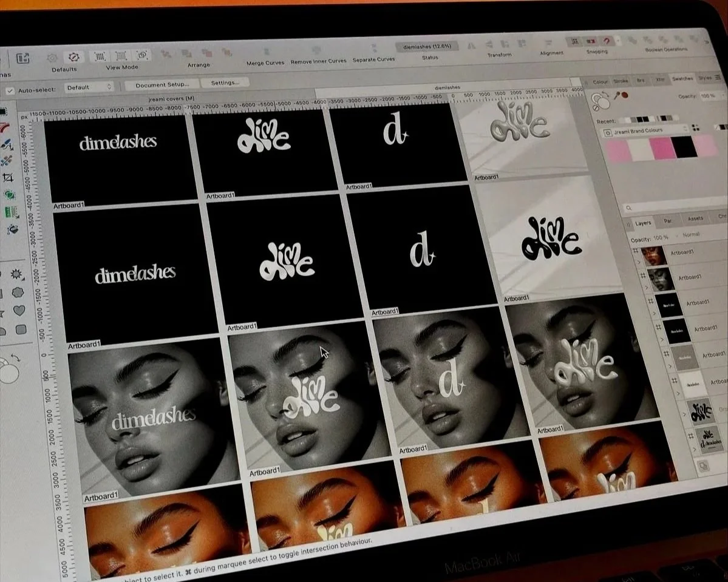Viewport: 728px width, 582px height.
Task: Click the third View Mode icon
Action: pos(142,55)
